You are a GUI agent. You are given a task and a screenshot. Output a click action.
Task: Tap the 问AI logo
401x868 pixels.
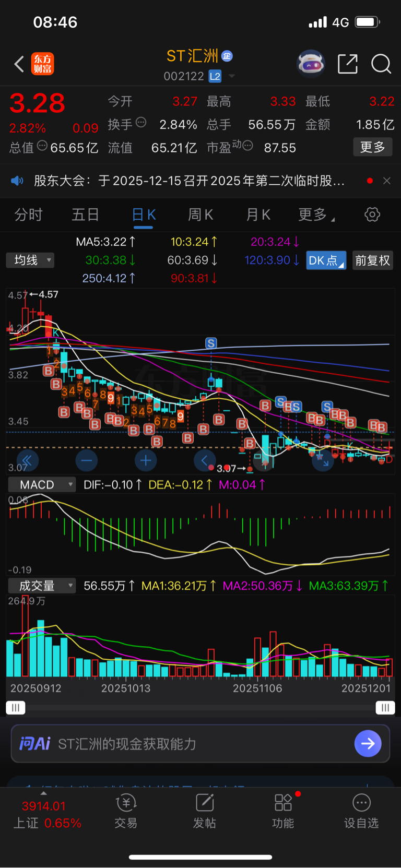click(35, 743)
